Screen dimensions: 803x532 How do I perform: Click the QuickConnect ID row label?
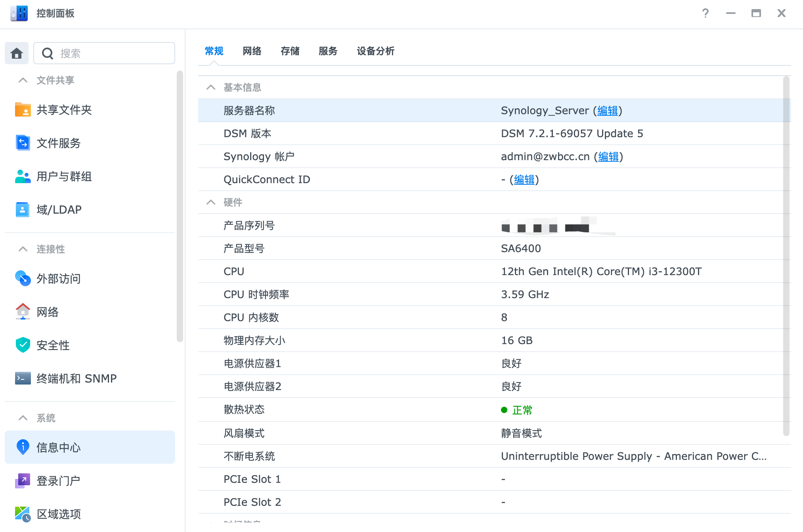(x=267, y=180)
